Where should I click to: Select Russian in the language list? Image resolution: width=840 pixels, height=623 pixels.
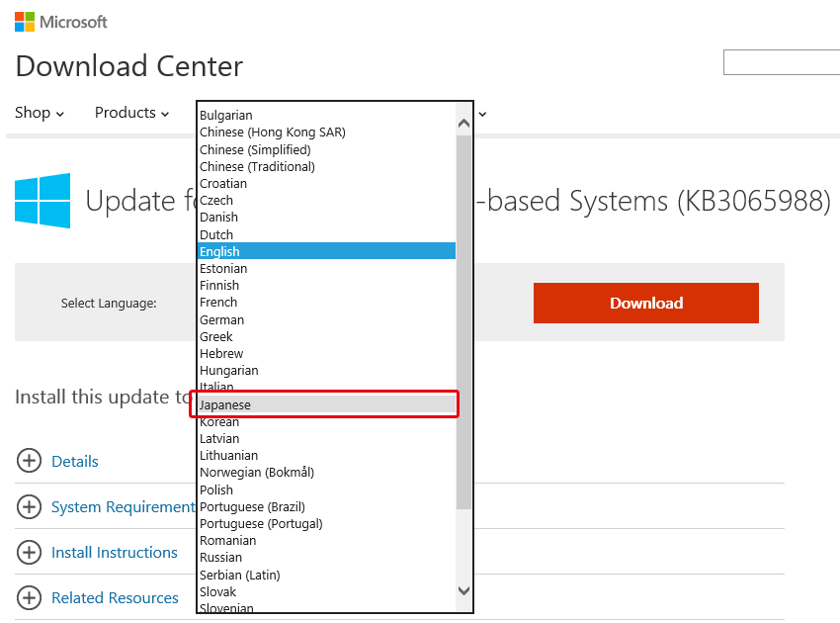(x=327, y=558)
